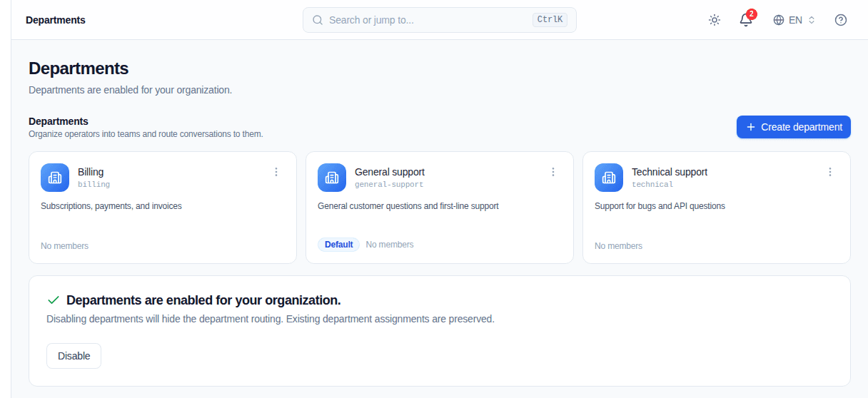
Task: Click the large Departments page heading
Action: (79, 68)
